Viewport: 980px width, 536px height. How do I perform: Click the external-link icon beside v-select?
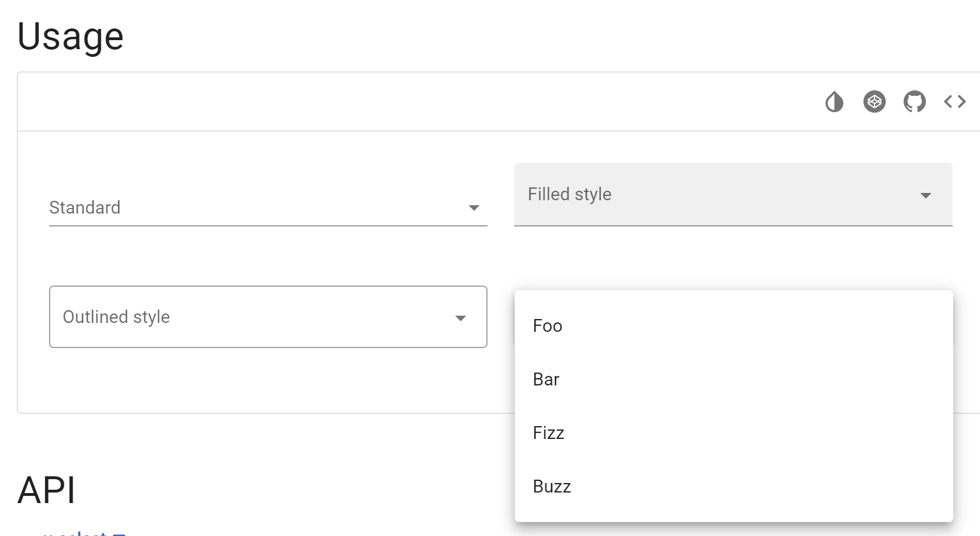[119, 534]
